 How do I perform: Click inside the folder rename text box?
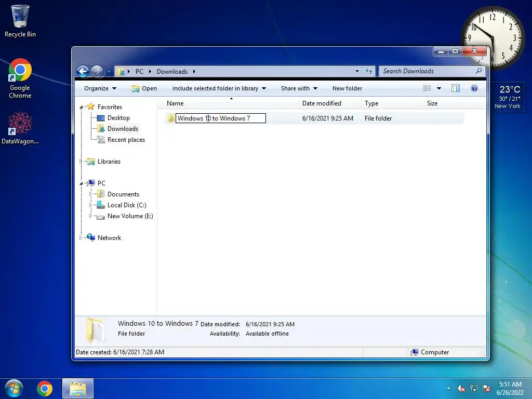click(220, 118)
